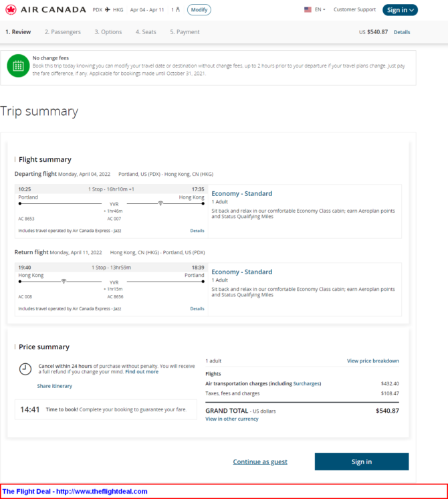Go to the 4. Seats step
The width and height of the screenshot is (448, 499).
(x=146, y=32)
